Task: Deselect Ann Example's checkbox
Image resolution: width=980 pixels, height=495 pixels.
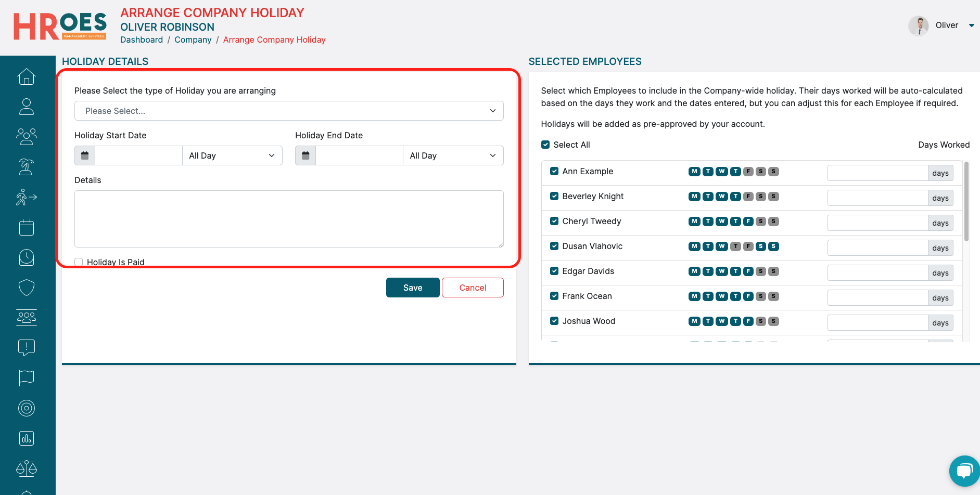Action: 554,171
